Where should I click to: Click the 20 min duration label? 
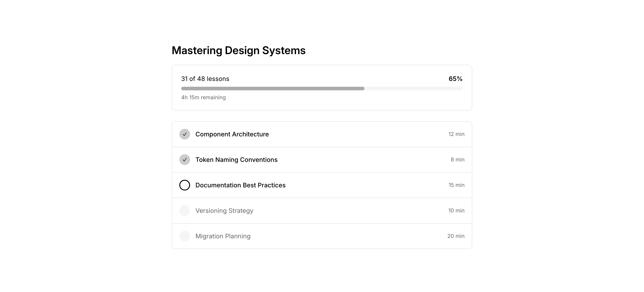tap(456, 236)
